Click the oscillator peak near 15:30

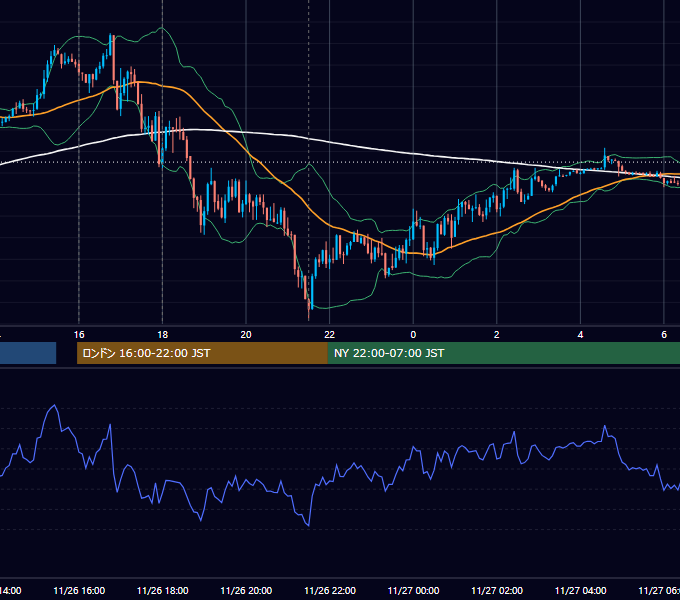tap(55, 406)
